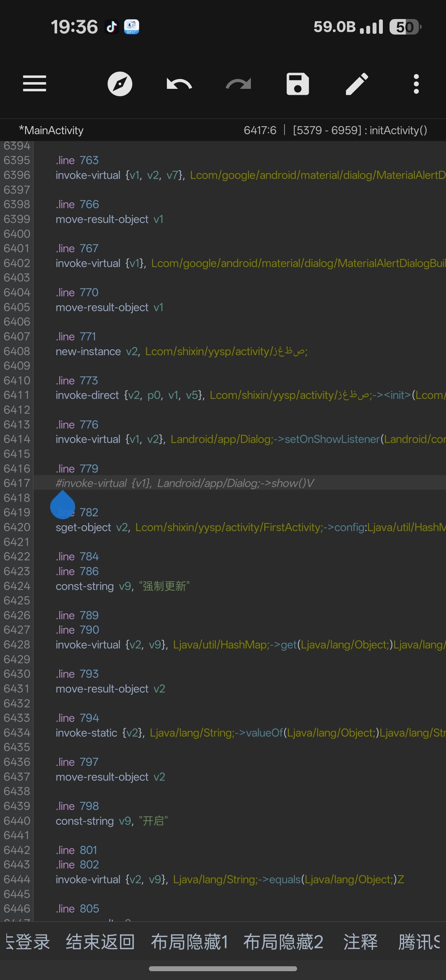Tap the invoke-virtual {v1} line 6402

pos(251,263)
